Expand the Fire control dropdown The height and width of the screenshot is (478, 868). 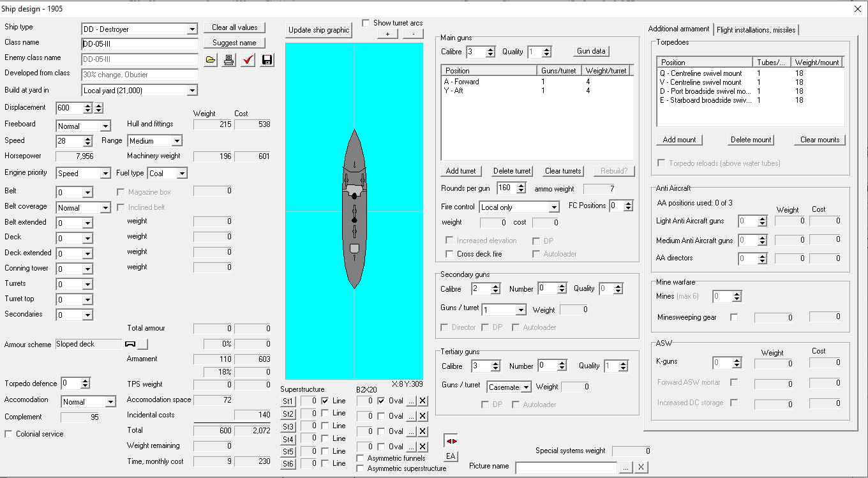[554, 207]
